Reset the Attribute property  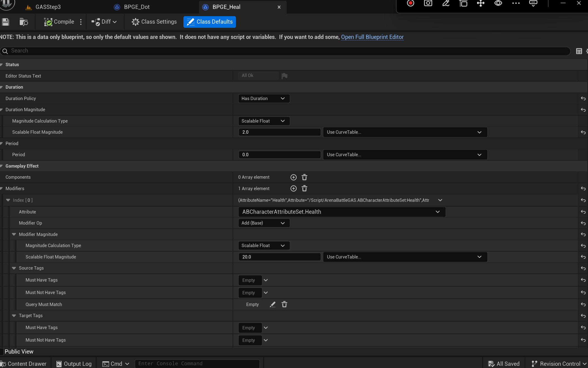click(583, 212)
